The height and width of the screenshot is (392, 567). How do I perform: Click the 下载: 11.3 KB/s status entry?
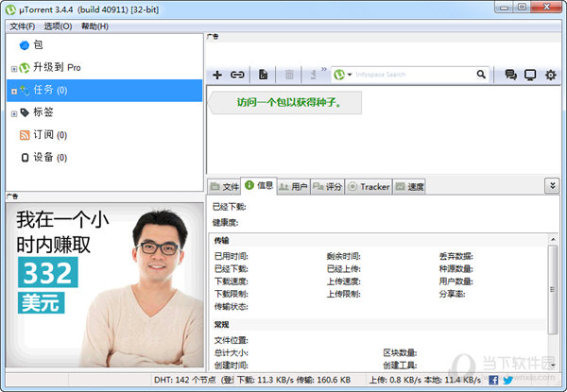coord(265,380)
